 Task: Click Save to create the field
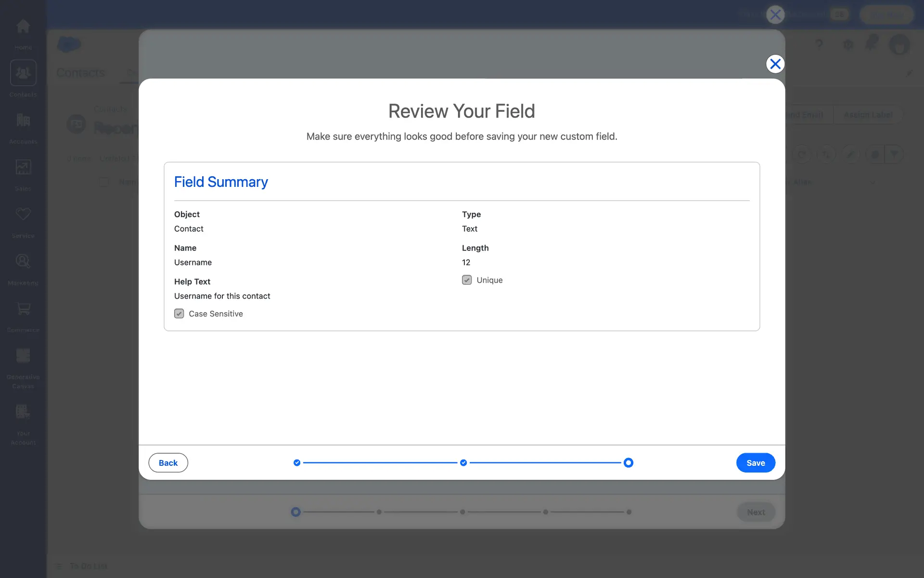click(x=755, y=463)
